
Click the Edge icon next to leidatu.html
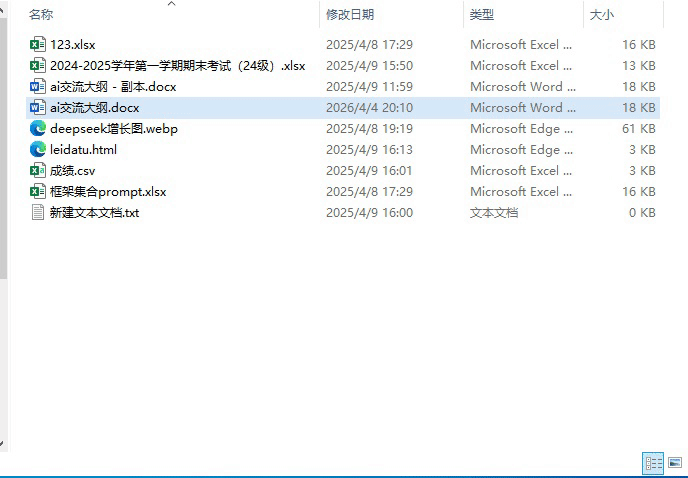38,150
